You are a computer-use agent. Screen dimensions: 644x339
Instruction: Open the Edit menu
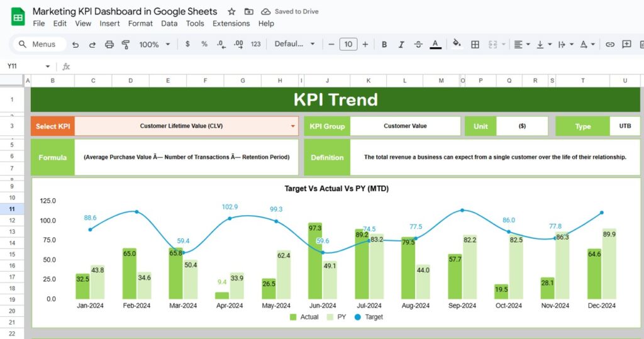pos(60,23)
